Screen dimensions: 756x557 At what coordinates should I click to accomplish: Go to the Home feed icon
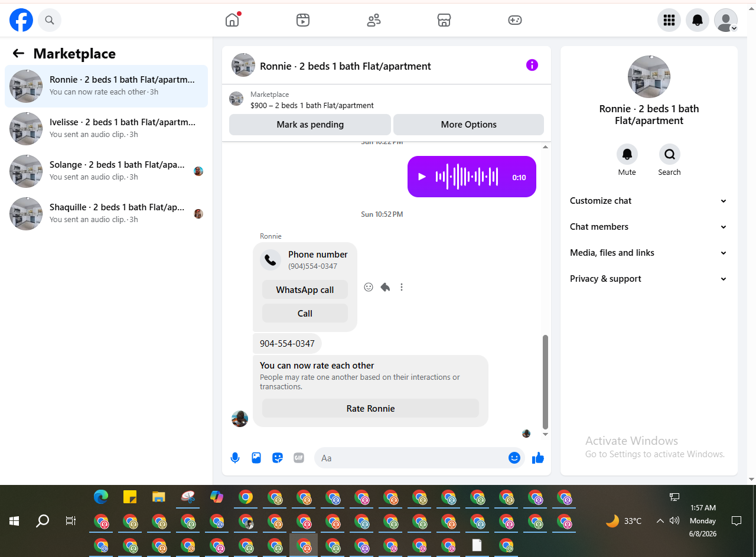pos(232,20)
